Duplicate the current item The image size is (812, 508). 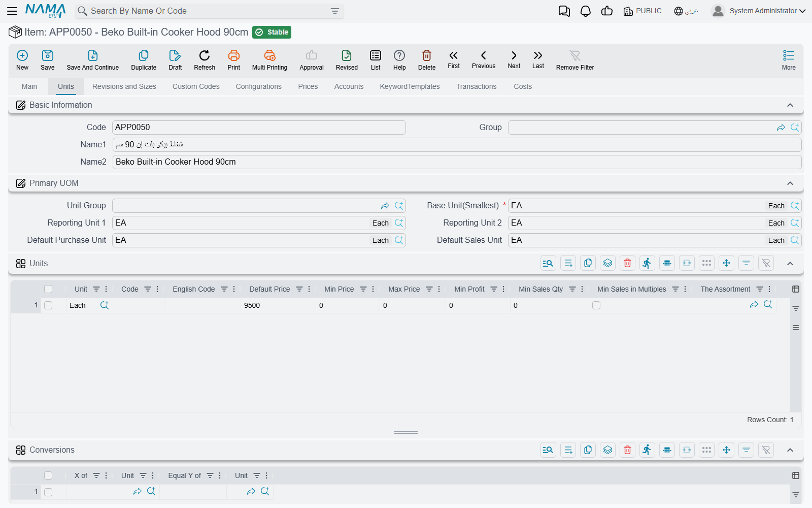tap(144, 60)
